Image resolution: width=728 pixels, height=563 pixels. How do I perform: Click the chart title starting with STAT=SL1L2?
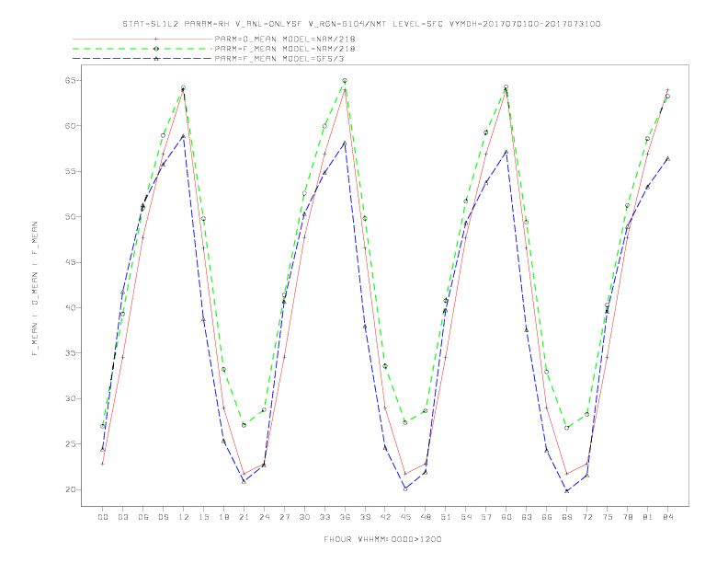361,24
